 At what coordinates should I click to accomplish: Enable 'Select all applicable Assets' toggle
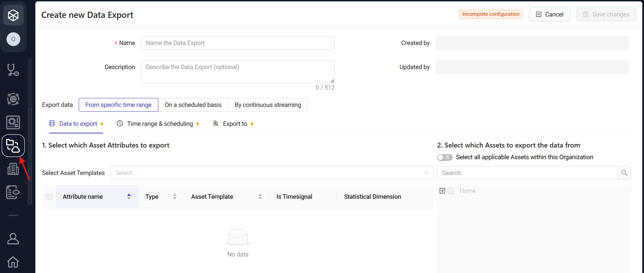(x=444, y=157)
